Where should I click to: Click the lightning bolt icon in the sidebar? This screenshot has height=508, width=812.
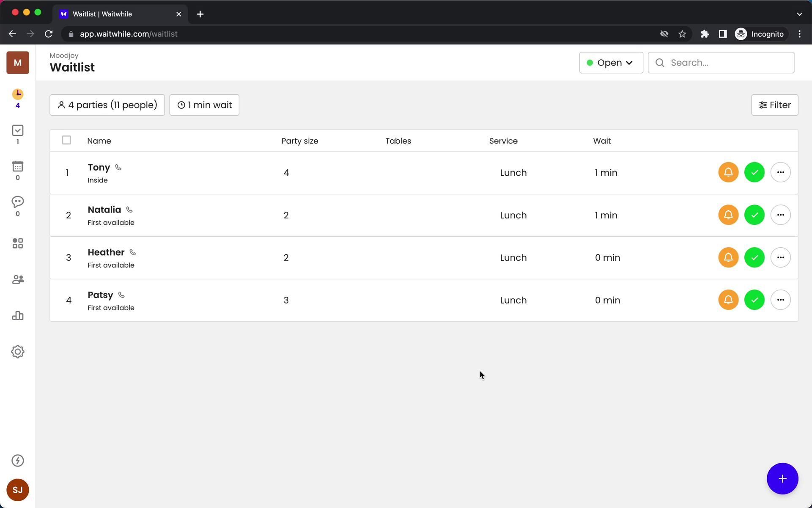click(17, 461)
